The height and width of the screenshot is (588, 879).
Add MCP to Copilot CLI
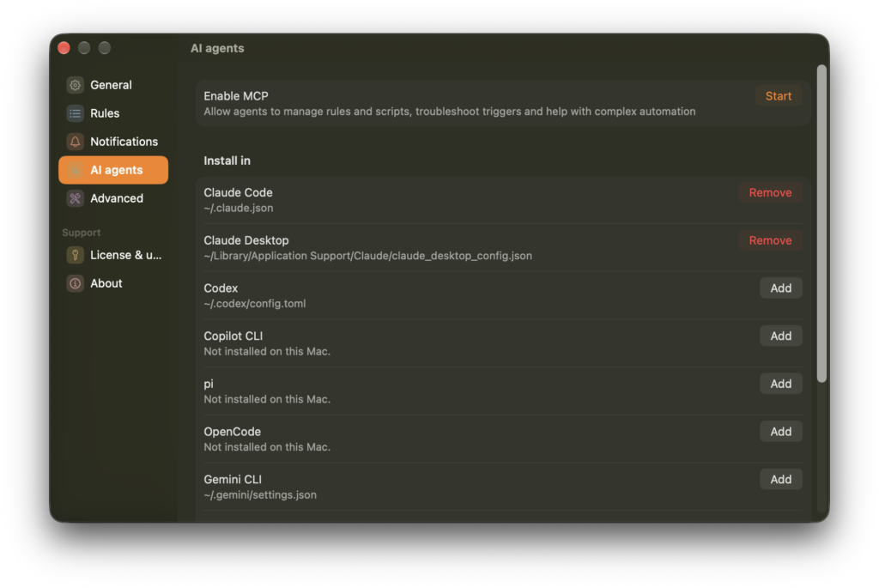tap(780, 336)
